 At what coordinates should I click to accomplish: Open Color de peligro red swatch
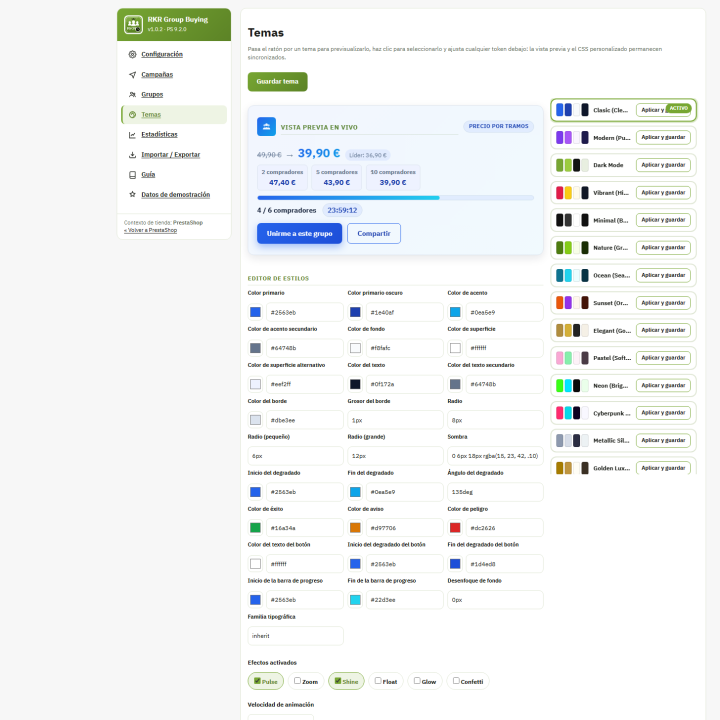tap(455, 528)
